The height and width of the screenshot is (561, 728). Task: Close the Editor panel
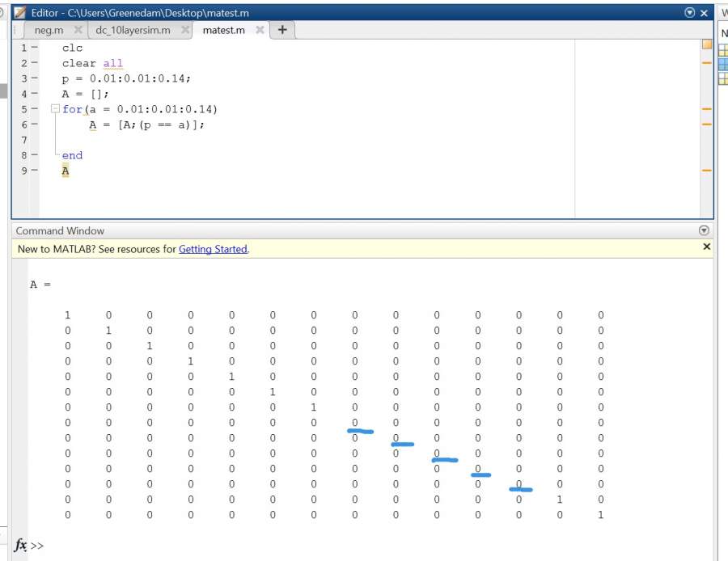click(704, 13)
